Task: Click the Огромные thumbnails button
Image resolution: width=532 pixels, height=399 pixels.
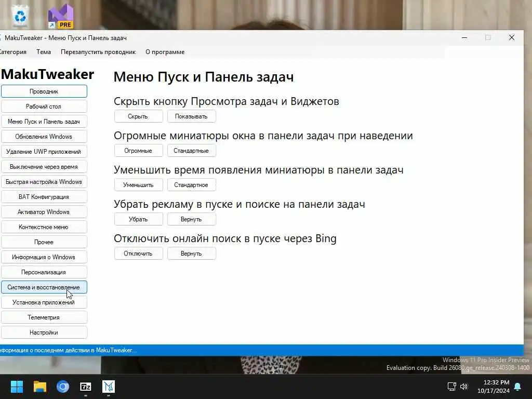Action: click(138, 151)
